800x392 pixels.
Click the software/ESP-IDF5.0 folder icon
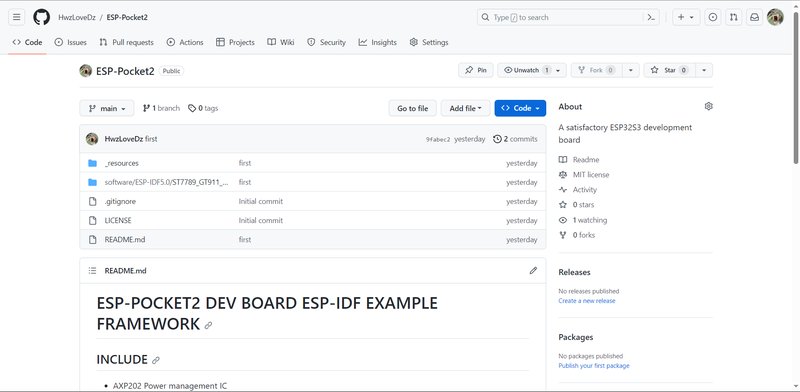pyautogui.click(x=92, y=182)
